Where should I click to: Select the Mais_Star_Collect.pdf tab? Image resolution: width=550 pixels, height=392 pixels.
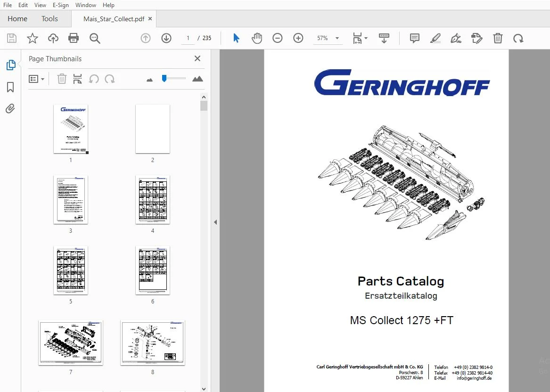click(x=114, y=19)
